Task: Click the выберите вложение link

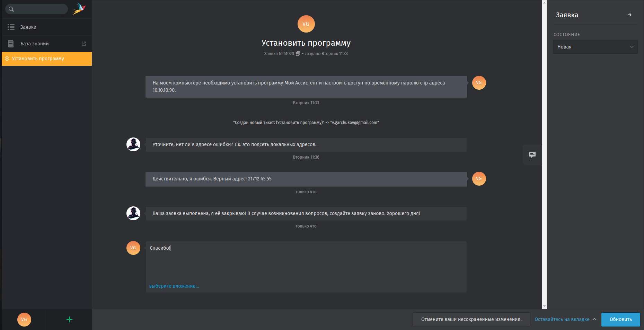Action: (x=174, y=286)
